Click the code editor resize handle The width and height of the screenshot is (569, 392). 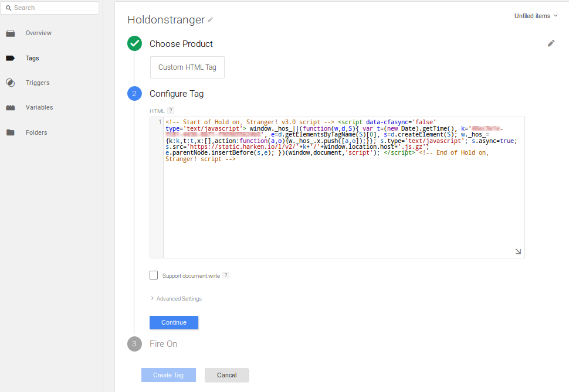coord(518,251)
